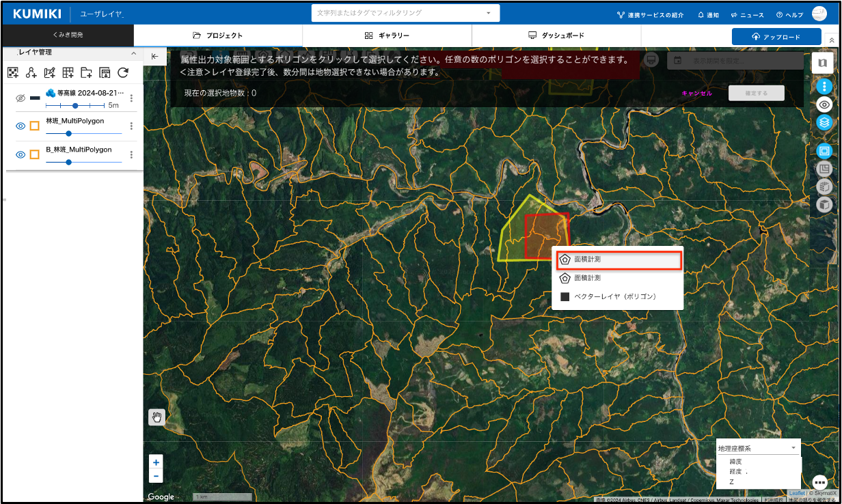This screenshot has width=842, height=504.
Task: Choose ベクターレイヤ（ポリゴン） from the popup menu
Action: (615, 297)
